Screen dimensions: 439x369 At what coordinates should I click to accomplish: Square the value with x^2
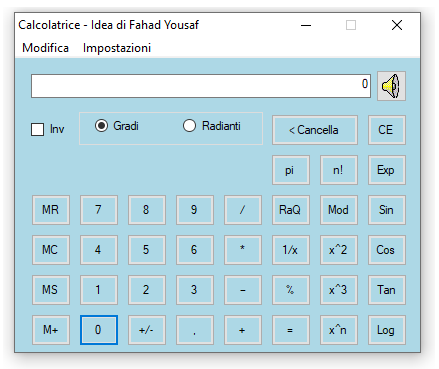coord(339,250)
